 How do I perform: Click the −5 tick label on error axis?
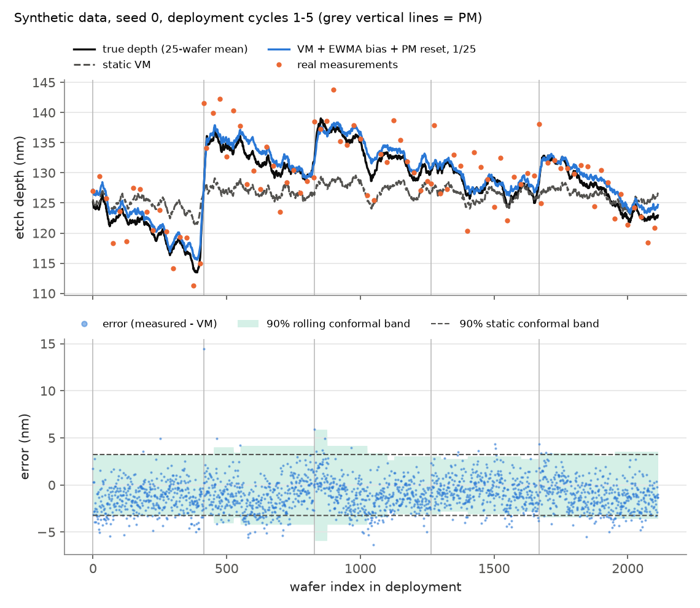[47, 532]
